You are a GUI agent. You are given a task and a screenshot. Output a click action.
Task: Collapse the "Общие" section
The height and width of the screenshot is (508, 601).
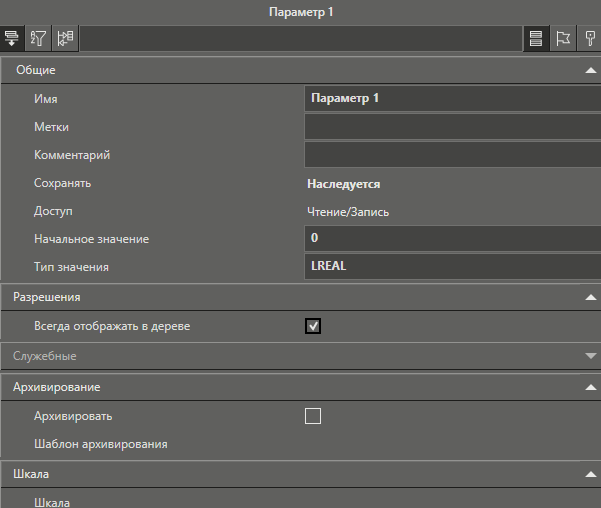point(590,71)
